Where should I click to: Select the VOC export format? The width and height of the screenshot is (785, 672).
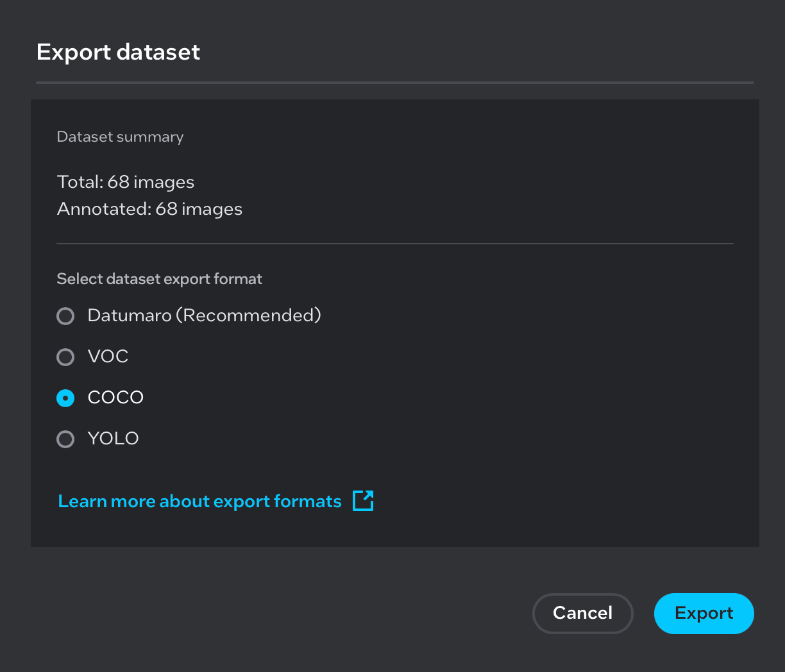(x=65, y=357)
